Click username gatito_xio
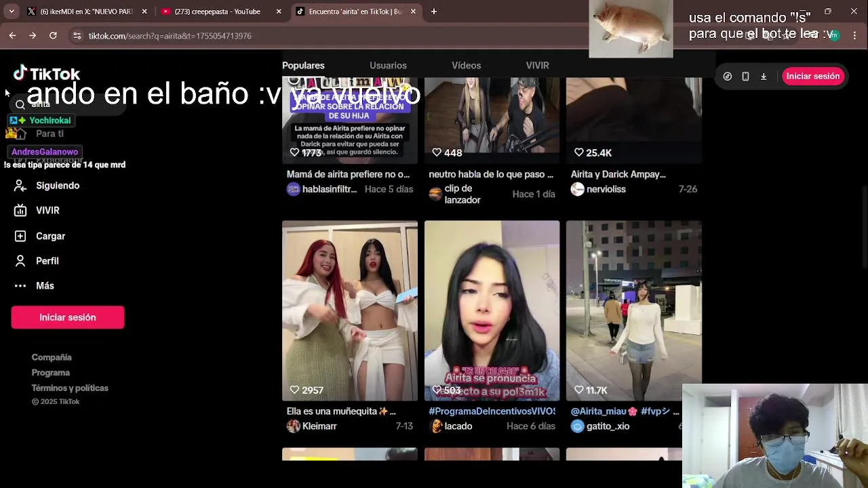 [x=608, y=426]
